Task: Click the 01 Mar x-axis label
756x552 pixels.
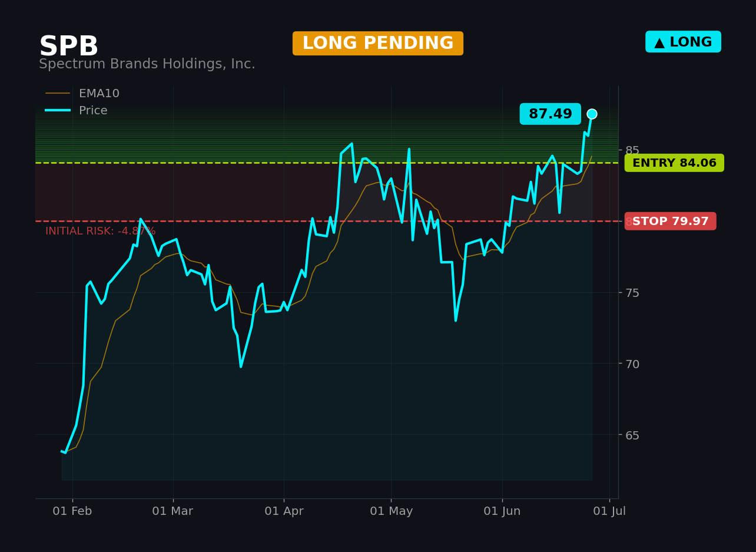Action: tap(173, 511)
